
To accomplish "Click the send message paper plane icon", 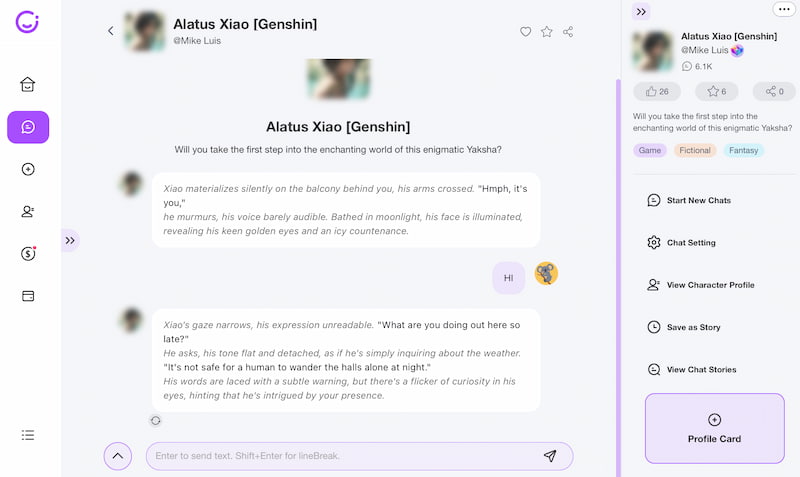I will pos(550,456).
